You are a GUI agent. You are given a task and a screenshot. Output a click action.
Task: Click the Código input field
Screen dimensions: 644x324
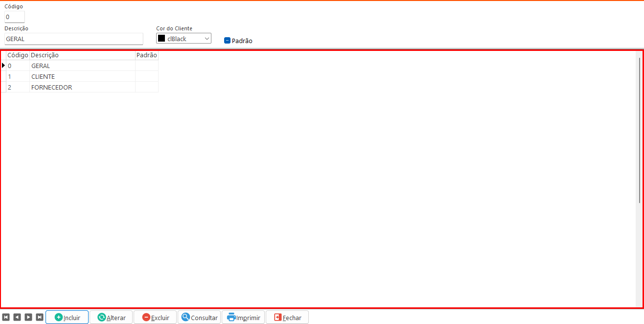click(x=14, y=17)
